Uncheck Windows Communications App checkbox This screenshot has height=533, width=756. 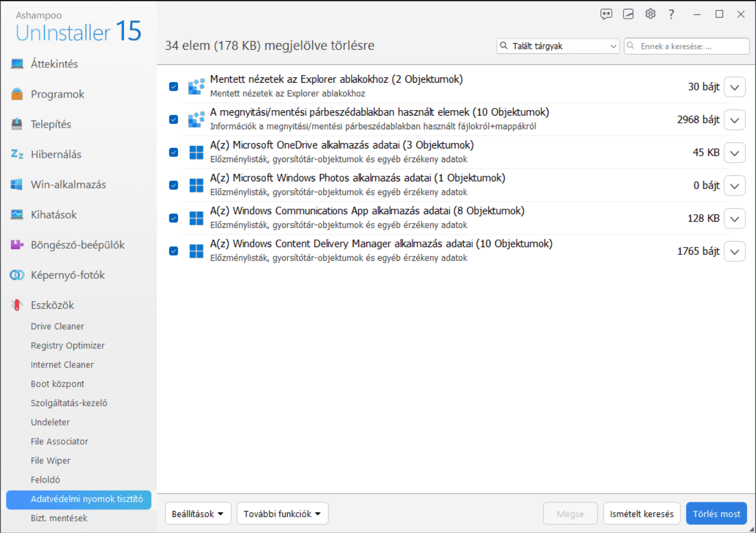click(x=174, y=218)
